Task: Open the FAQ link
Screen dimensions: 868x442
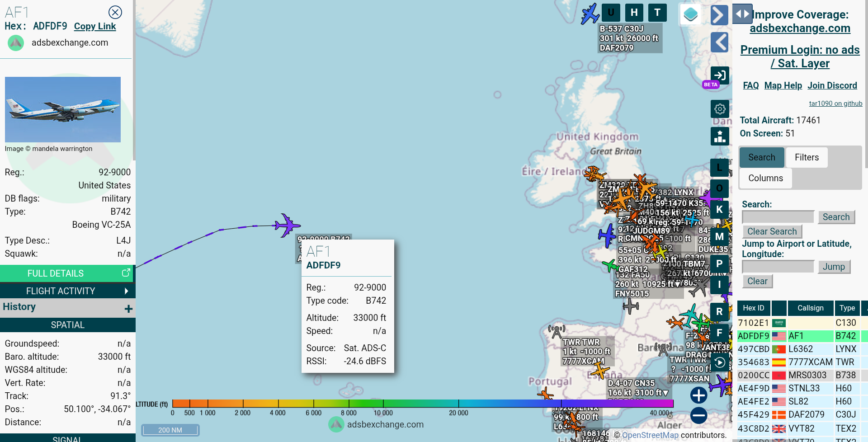Action: (751, 85)
